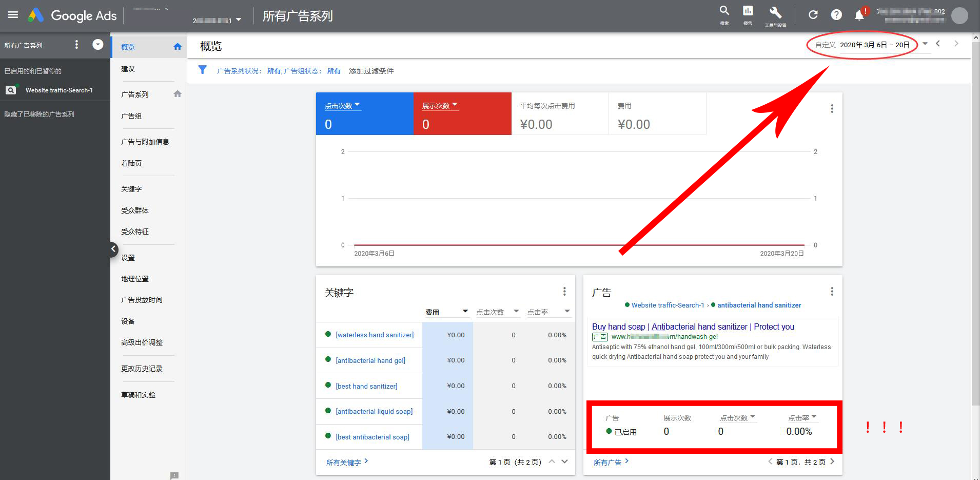Open the help question mark icon

pos(836,15)
